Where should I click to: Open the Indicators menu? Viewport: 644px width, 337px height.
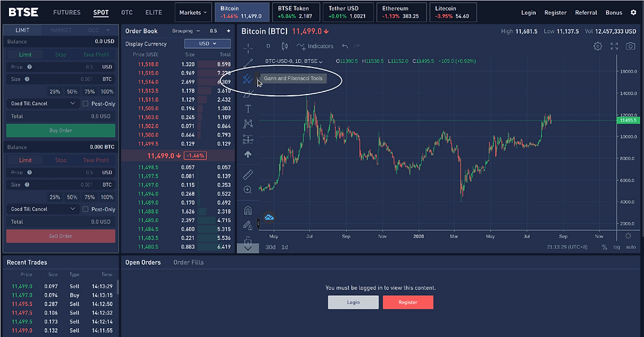[x=315, y=46]
